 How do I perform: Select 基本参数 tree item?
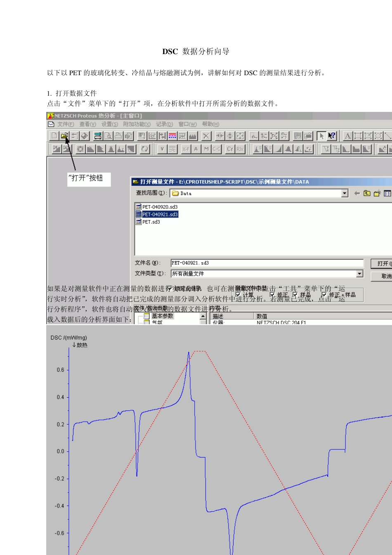(163, 316)
